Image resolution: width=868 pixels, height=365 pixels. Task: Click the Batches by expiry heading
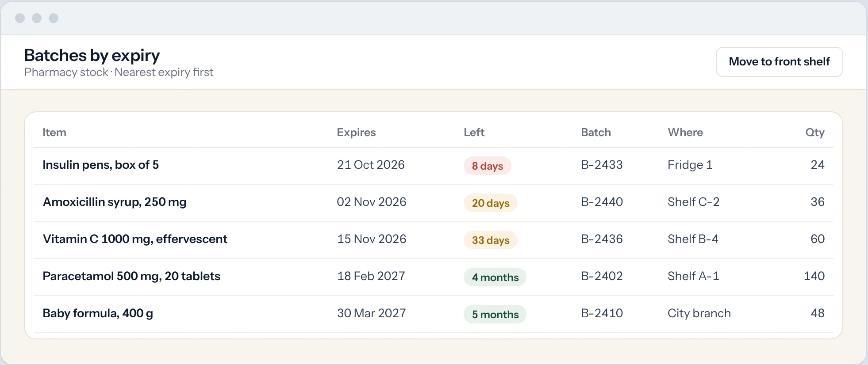pos(92,56)
